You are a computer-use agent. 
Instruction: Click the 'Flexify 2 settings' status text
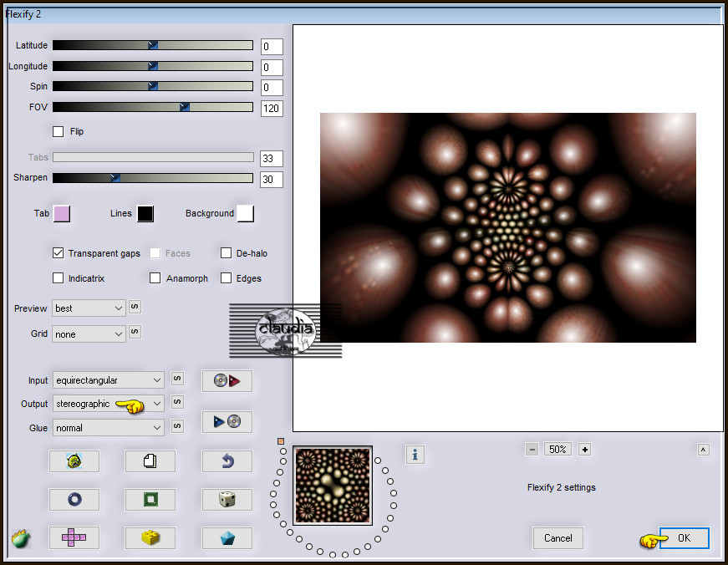coord(562,487)
